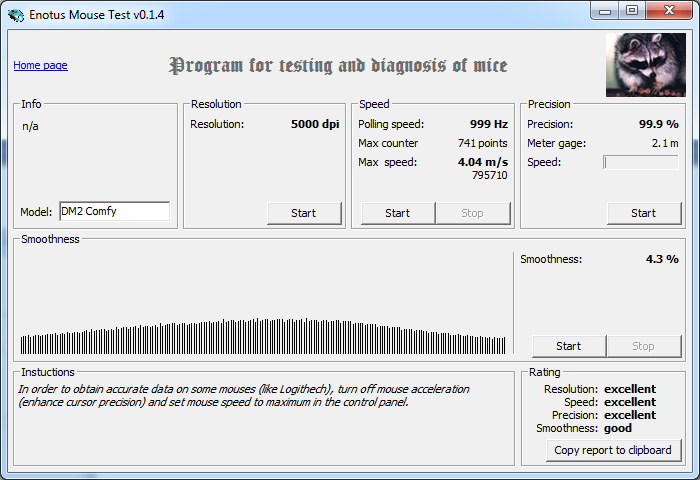
Task: Click the Enotus app icon in title bar
Action: (16, 15)
